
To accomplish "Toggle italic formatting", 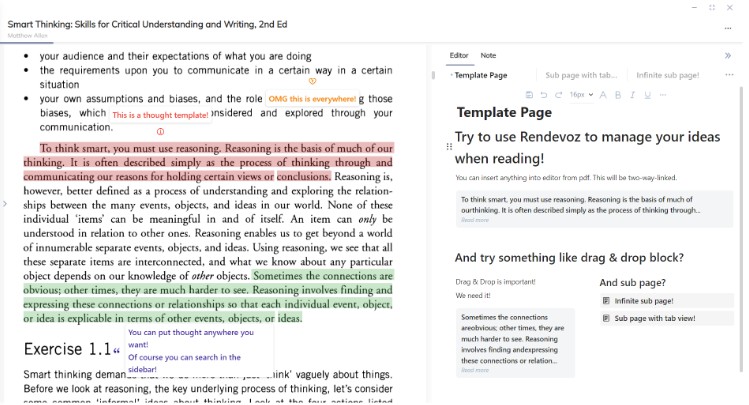I will [632, 95].
